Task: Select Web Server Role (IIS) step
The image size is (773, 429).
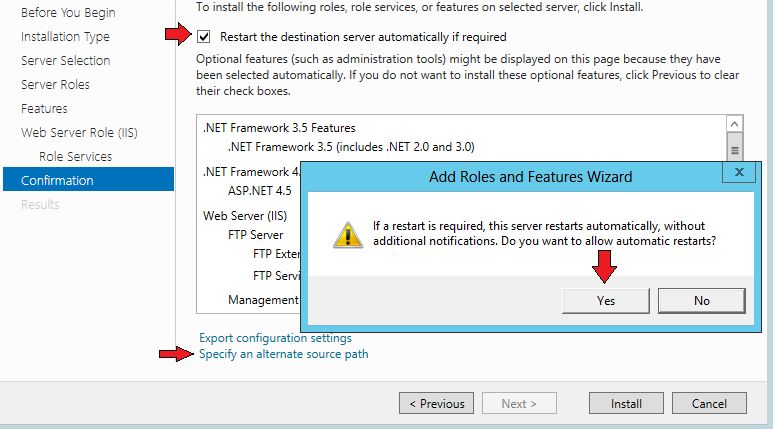Action: click(79, 133)
